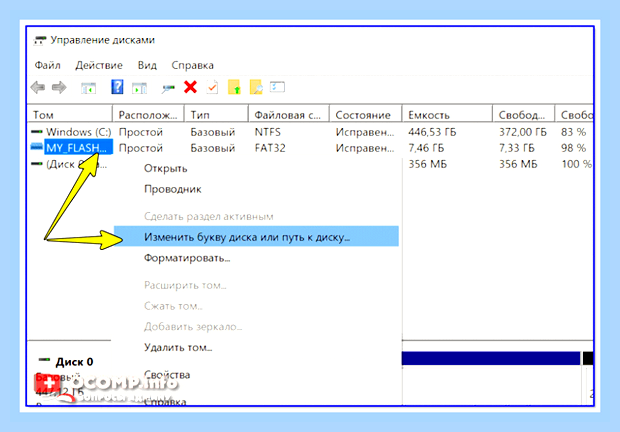The width and height of the screenshot is (620, 432).
Task: Click the 372,00 ГБ free space value
Action: pos(523,132)
